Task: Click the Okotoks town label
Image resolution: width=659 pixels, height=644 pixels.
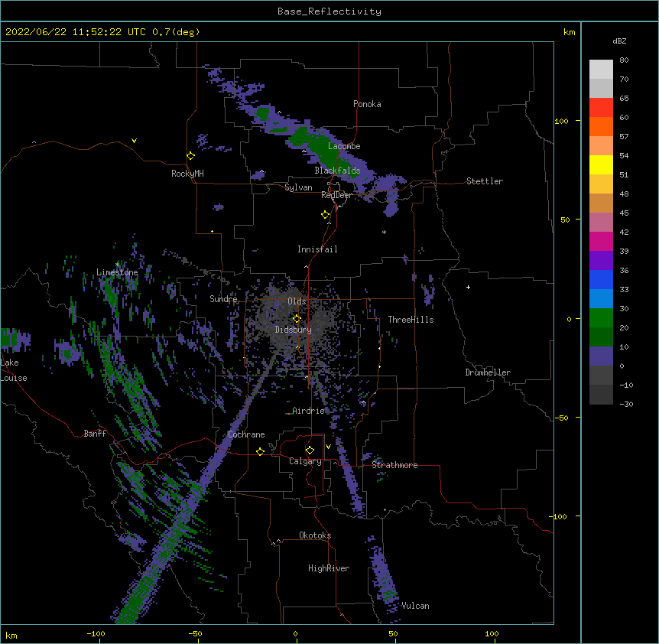Action: (x=315, y=535)
